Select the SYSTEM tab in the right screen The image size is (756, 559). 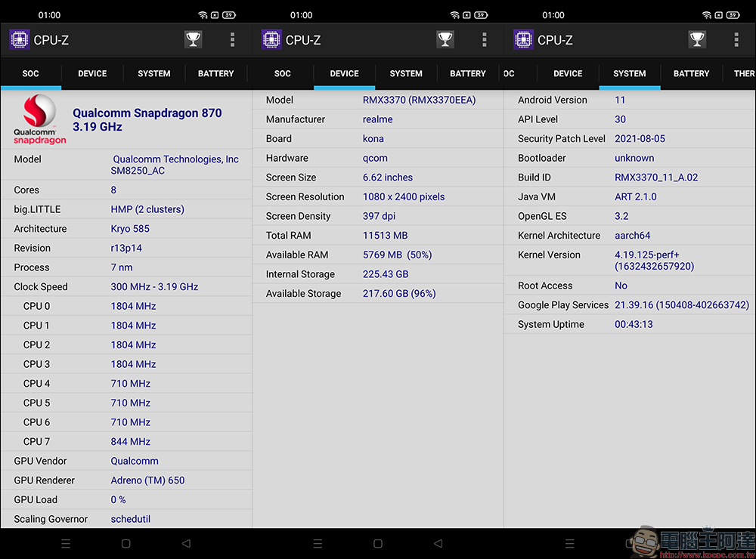(x=630, y=73)
